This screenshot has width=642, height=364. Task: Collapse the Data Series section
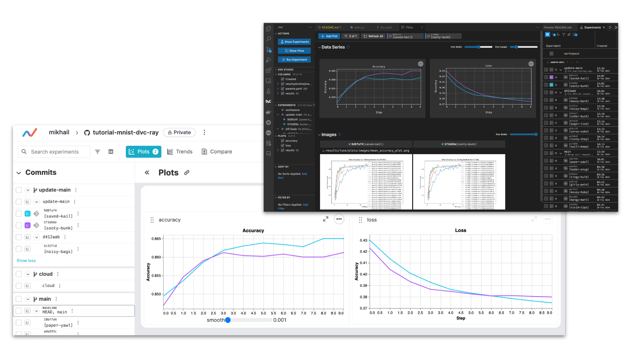pyautogui.click(x=319, y=47)
